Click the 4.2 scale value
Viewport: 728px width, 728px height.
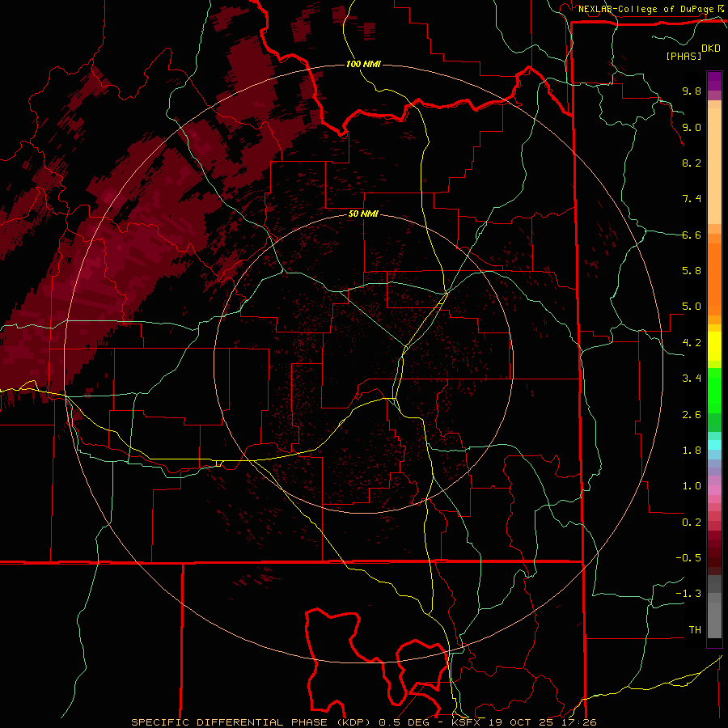(692, 343)
